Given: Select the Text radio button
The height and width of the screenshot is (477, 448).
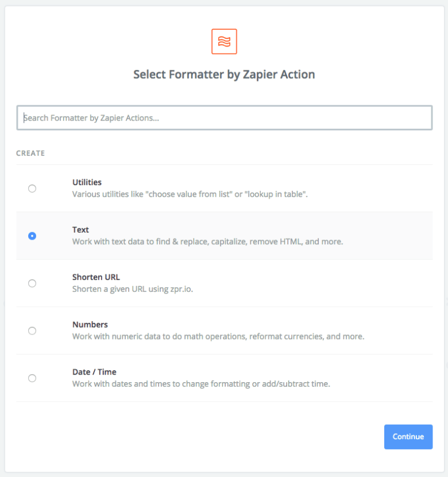Looking at the screenshot, I should click(32, 236).
